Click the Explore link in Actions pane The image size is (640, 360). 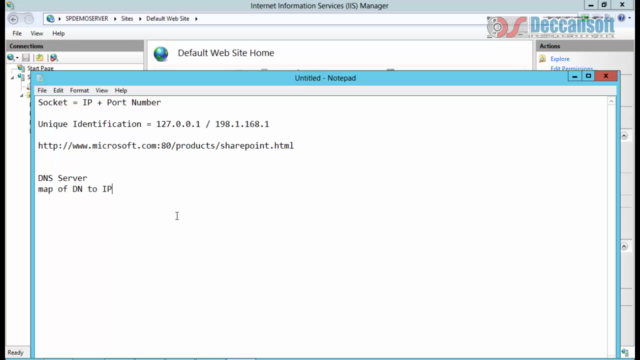pyautogui.click(x=560, y=59)
